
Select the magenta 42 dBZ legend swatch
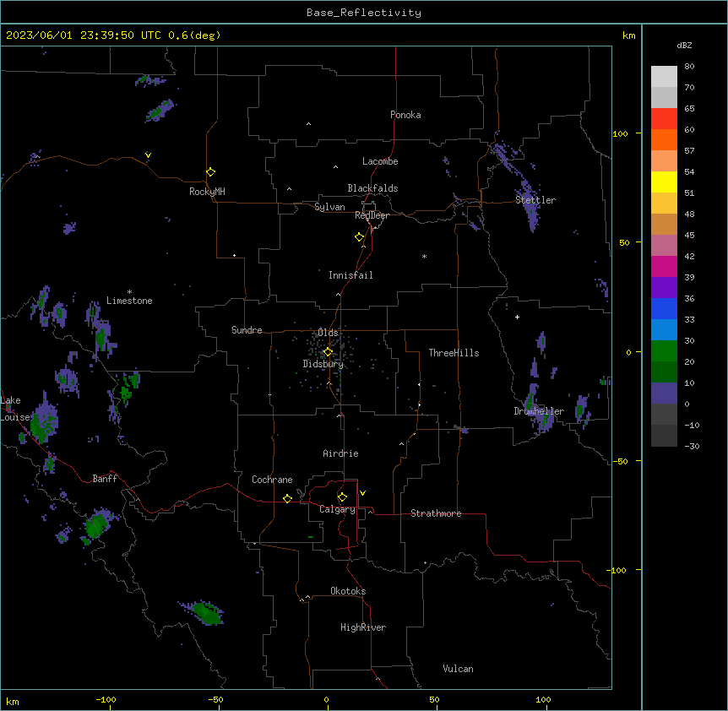coord(664,266)
